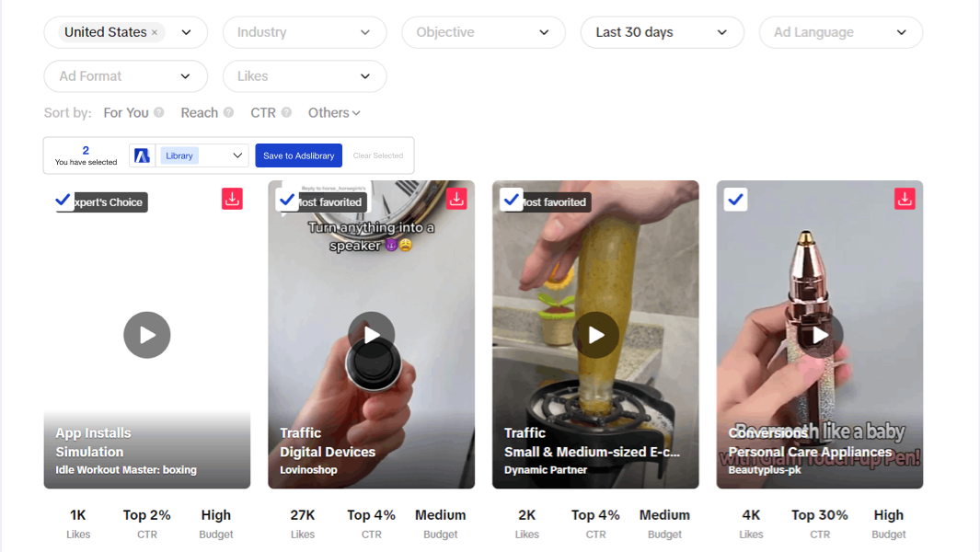The width and height of the screenshot is (980, 552).
Task: Sort ads by Reach
Action: pyautogui.click(x=199, y=112)
